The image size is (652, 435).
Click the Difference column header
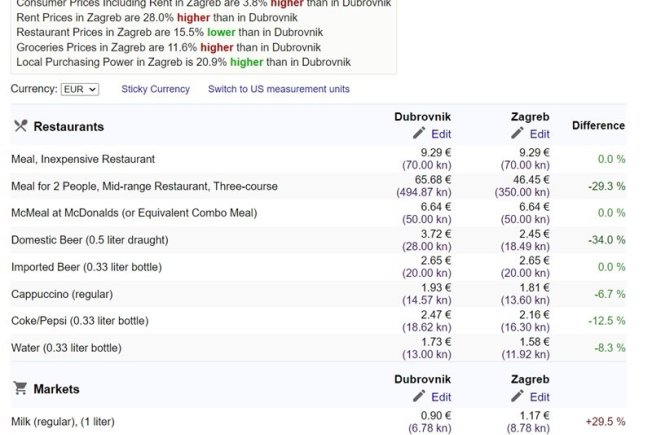point(598,126)
